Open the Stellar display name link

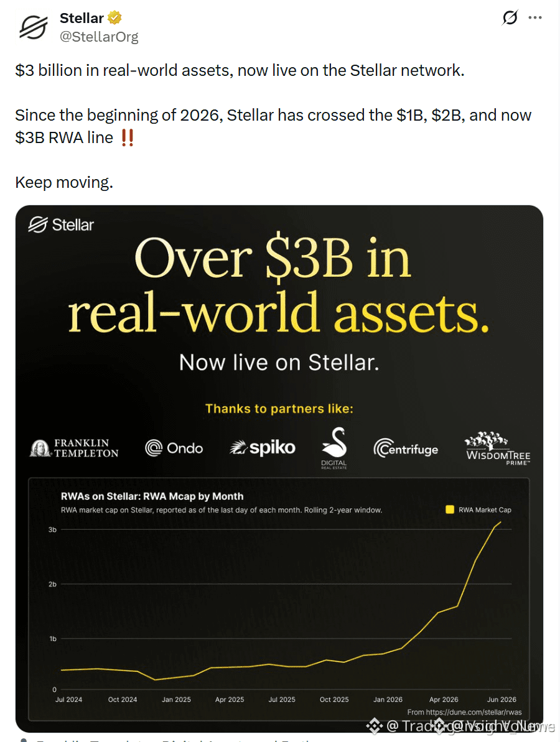click(82, 18)
